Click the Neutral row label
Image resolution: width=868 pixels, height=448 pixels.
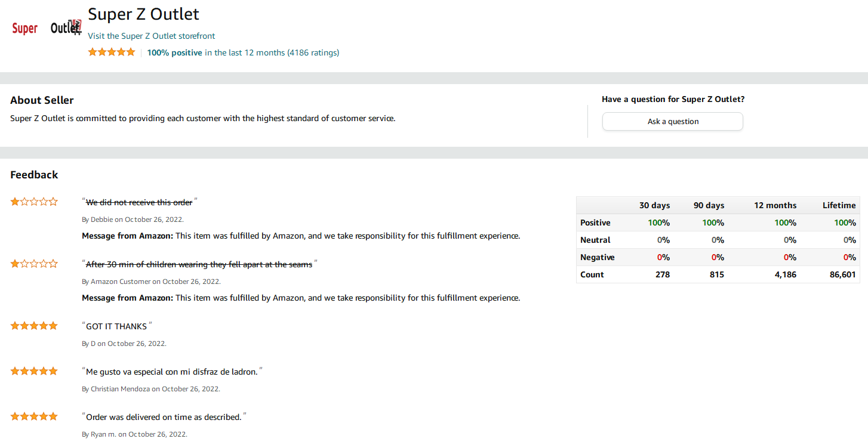(x=595, y=240)
